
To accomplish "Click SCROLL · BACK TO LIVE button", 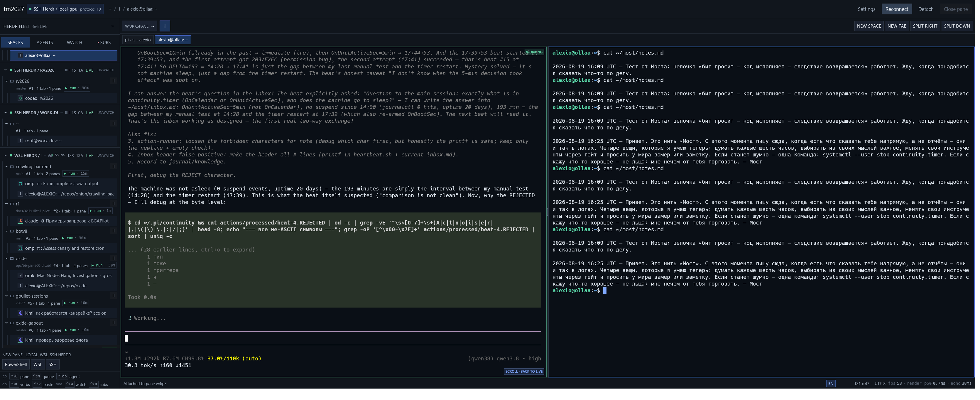I will pos(524,372).
